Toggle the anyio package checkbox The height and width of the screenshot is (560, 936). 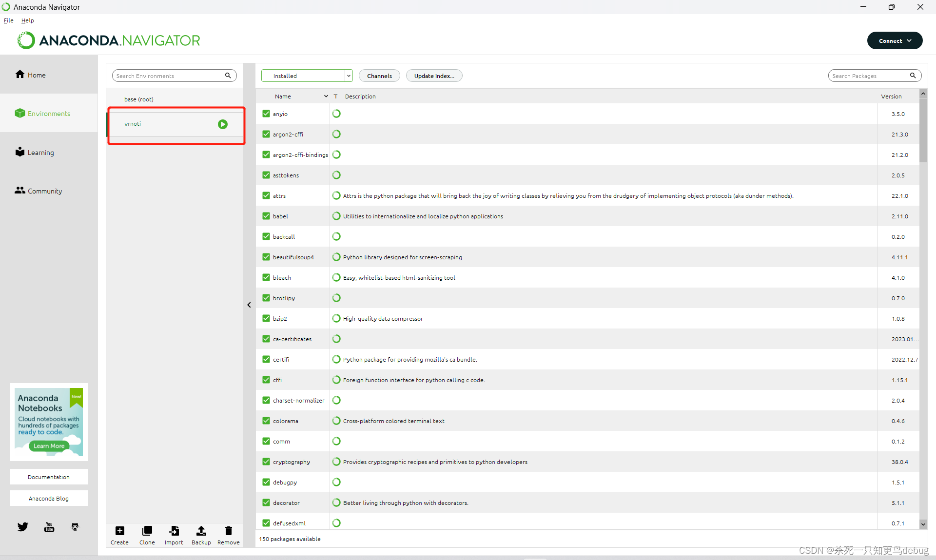pyautogui.click(x=265, y=114)
